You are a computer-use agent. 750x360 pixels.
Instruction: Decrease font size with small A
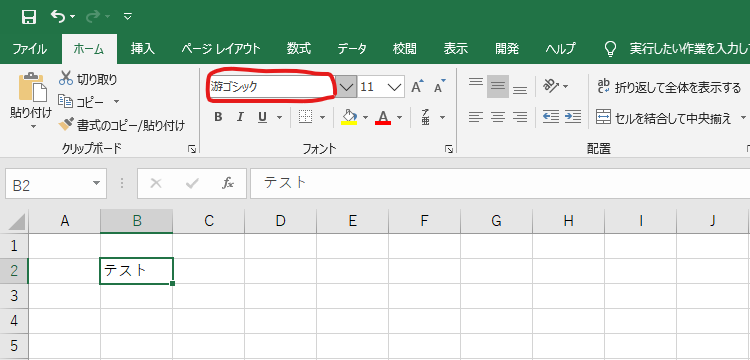coord(439,86)
